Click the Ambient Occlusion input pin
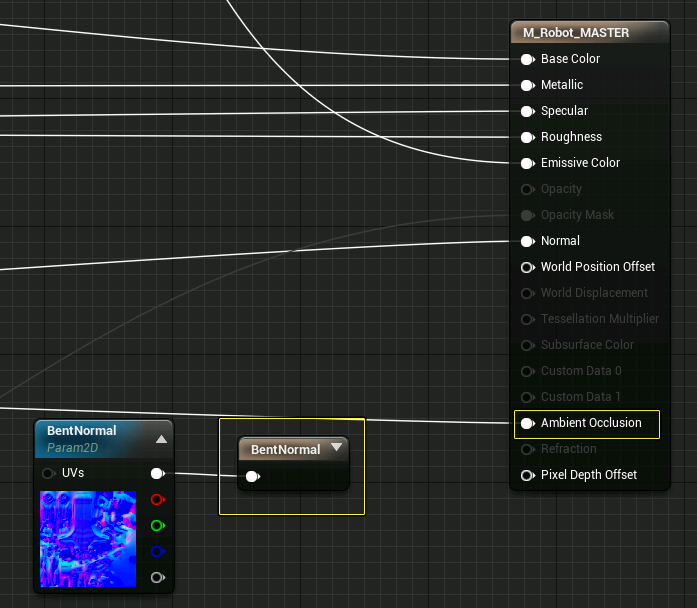Image resolution: width=697 pixels, height=608 pixels. pyautogui.click(x=528, y=424)
